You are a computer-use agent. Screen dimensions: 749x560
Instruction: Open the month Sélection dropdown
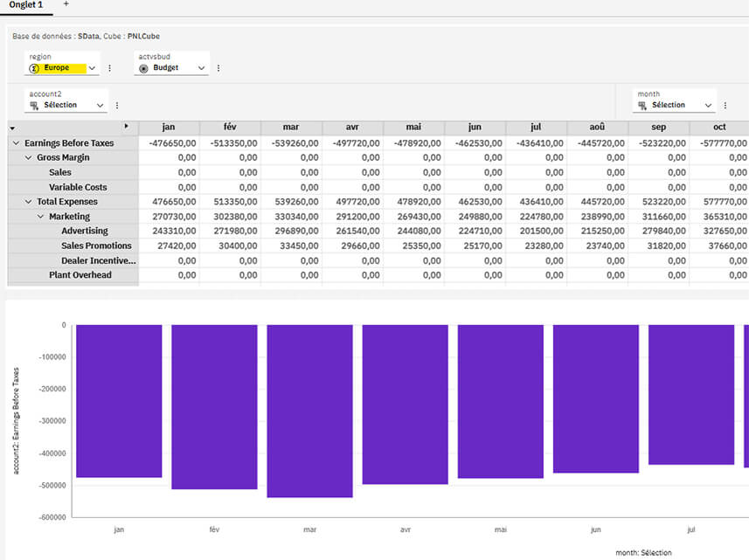[x=708, y=106]
